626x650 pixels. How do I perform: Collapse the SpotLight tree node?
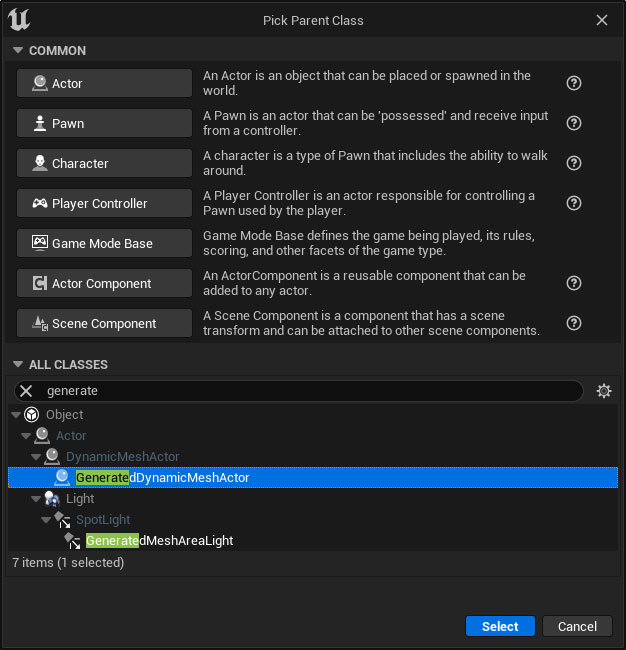pos(46,519)
